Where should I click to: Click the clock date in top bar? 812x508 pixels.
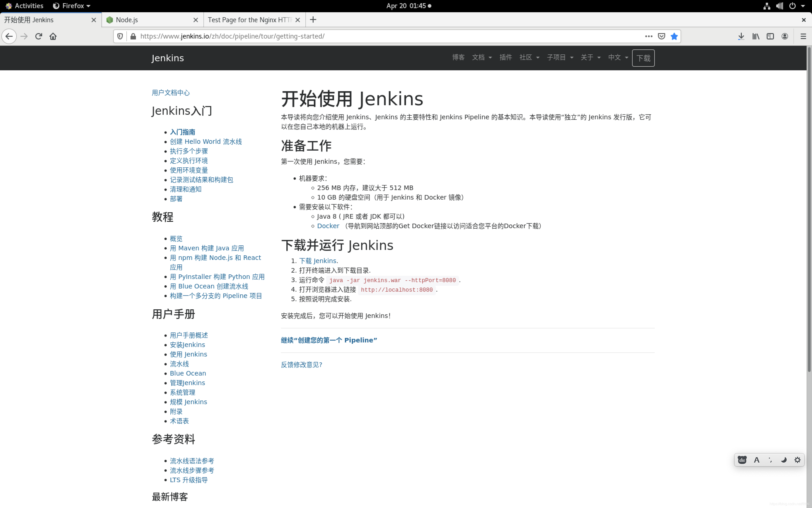[409, 6]
